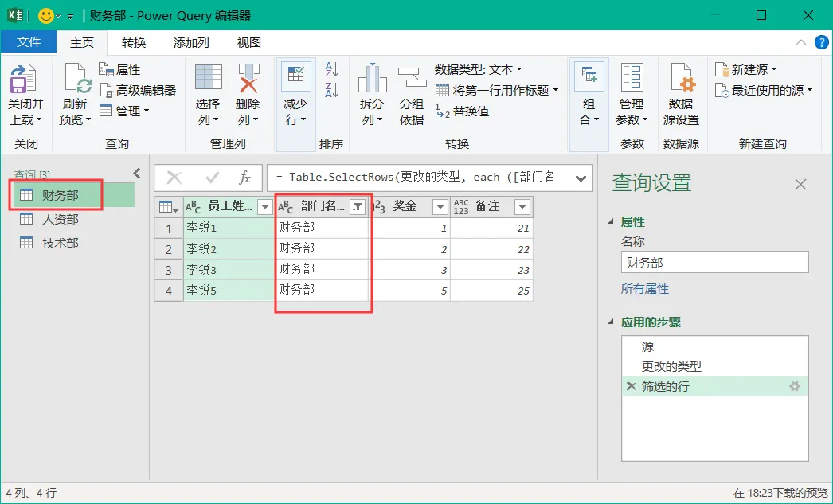Open 奖金 column filter dropdown
This screenshot has width=833, height=504.
coord(440,206)
